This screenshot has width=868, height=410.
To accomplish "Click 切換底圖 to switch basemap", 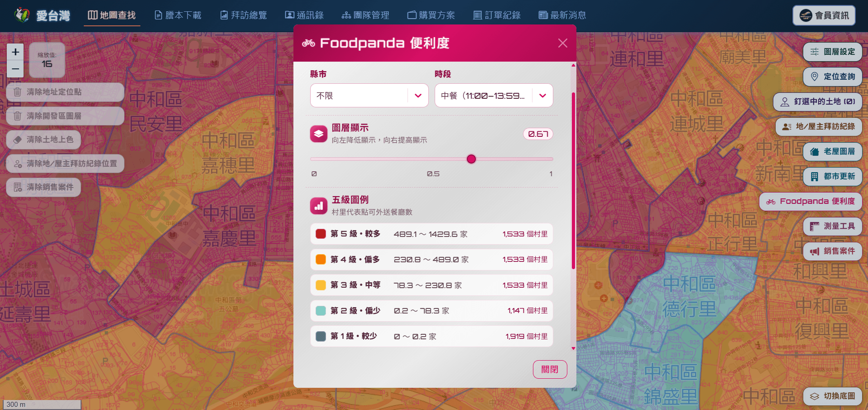I will (832, 396).
